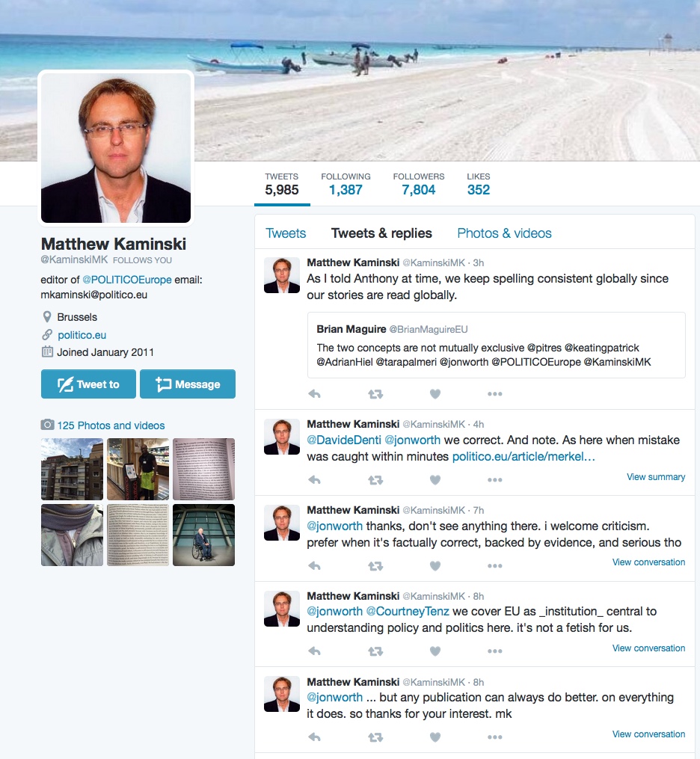Click the Message button

coord(188,384)
